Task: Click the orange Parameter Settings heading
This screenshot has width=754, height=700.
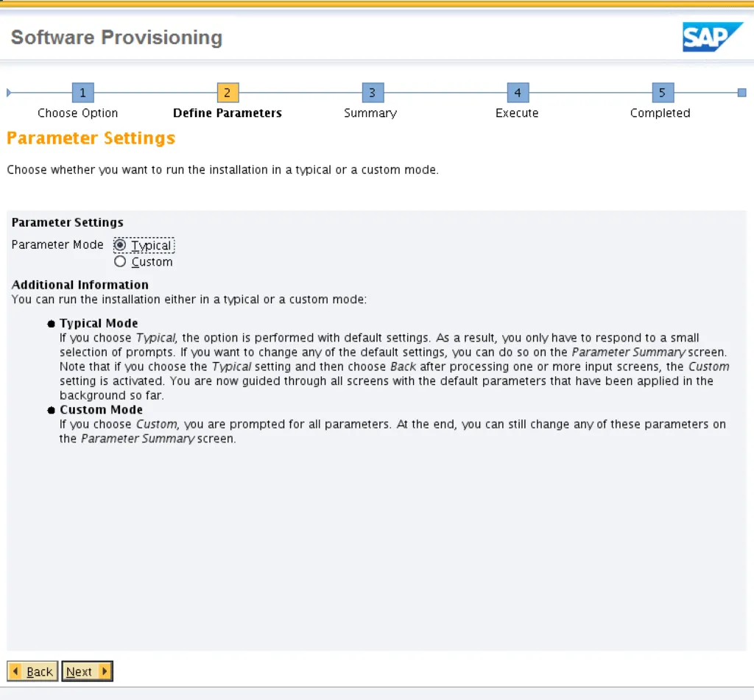Action: [91, 138]
